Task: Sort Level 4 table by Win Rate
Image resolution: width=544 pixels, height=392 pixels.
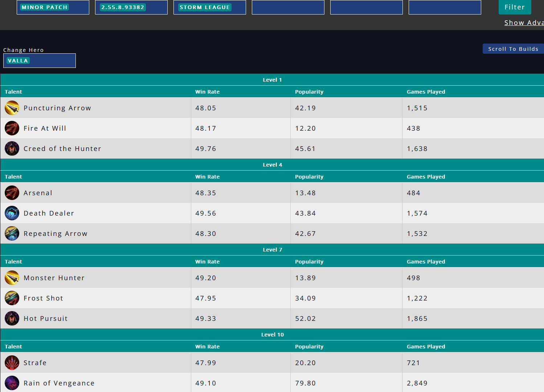Action: coord(207,177)
